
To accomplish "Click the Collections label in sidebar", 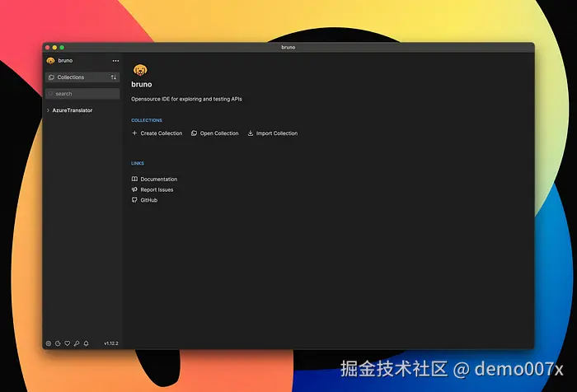I will 71,77.
